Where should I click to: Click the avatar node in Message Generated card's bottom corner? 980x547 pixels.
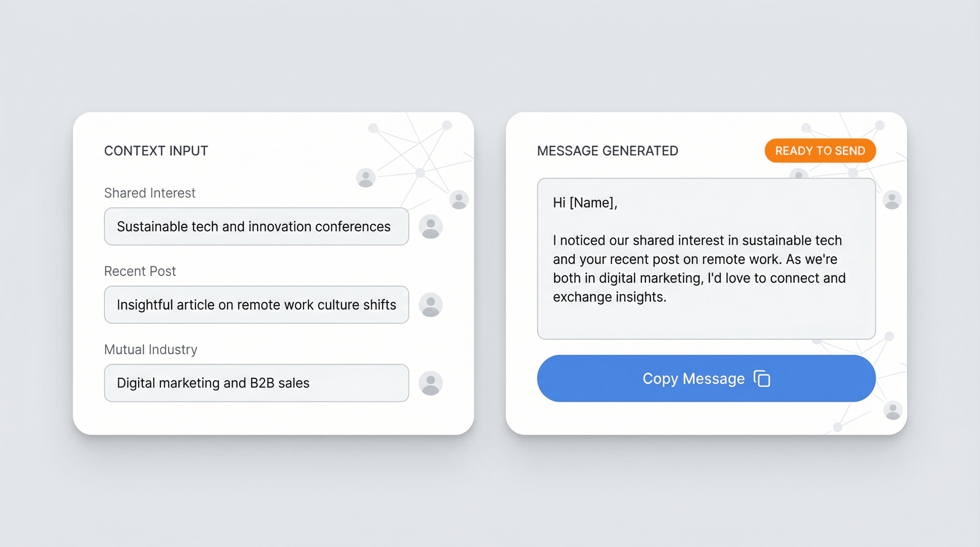[x=892, y=410]
